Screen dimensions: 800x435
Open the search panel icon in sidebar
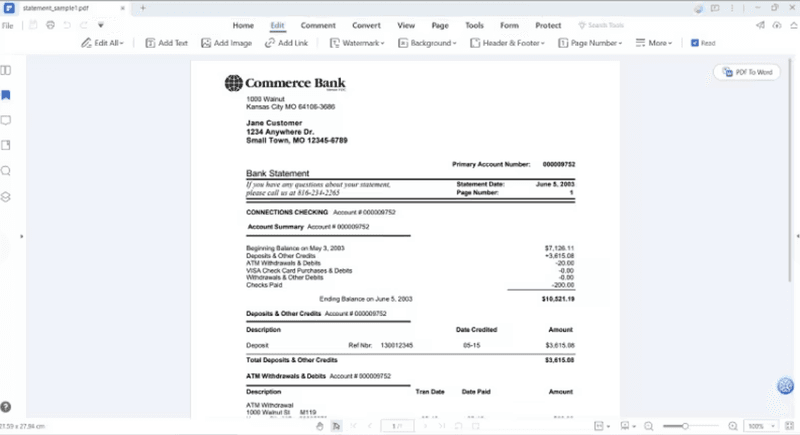[6, 171]
